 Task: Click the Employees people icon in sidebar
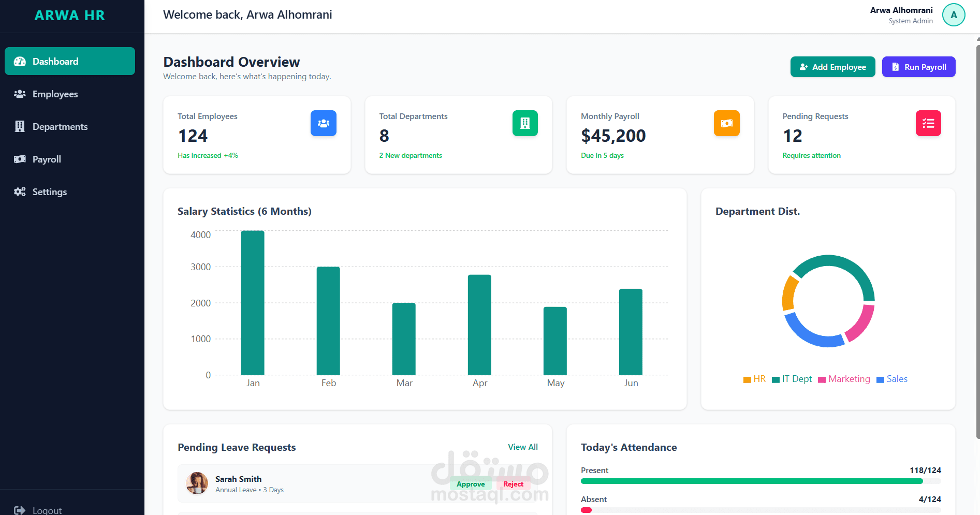[x=20, y=94]
